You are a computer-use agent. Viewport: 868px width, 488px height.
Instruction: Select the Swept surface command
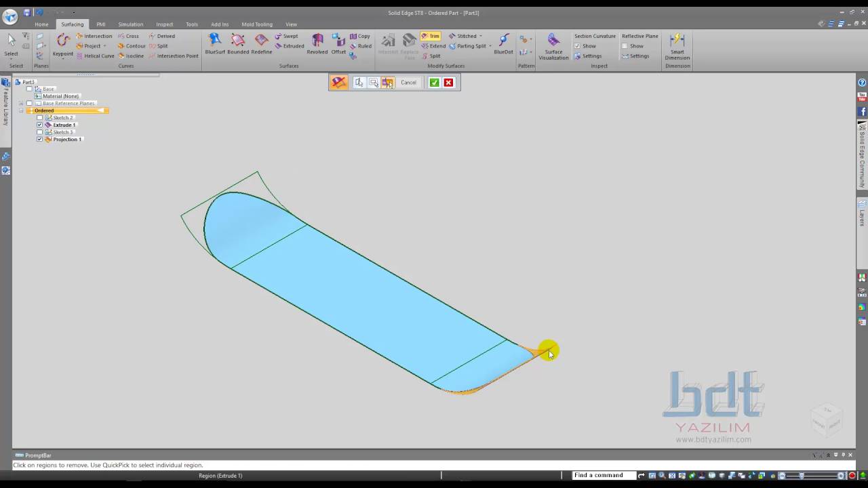[x=286, y=36]
